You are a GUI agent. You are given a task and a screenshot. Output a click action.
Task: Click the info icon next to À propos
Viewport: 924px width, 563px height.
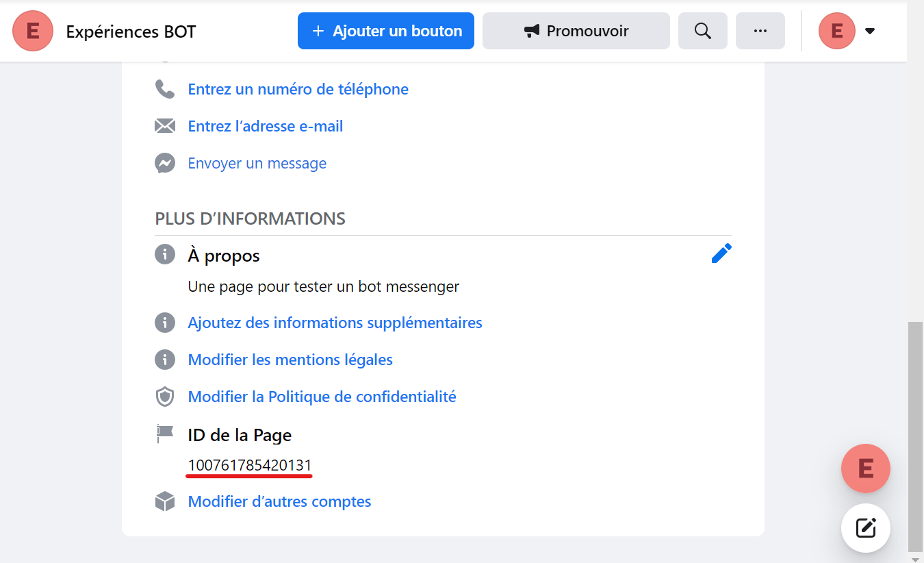[x=165, y=255]
